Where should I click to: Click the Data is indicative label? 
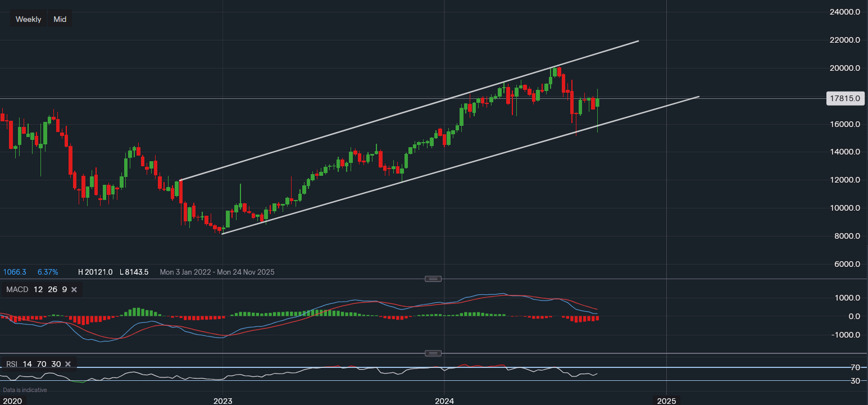[25, 389]
